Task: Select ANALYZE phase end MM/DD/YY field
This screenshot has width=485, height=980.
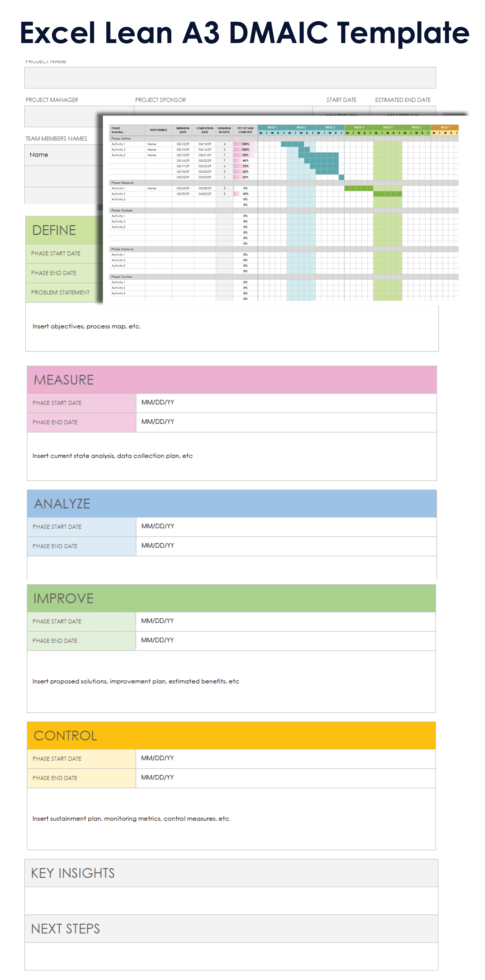Action: click(x=286, y=546)
